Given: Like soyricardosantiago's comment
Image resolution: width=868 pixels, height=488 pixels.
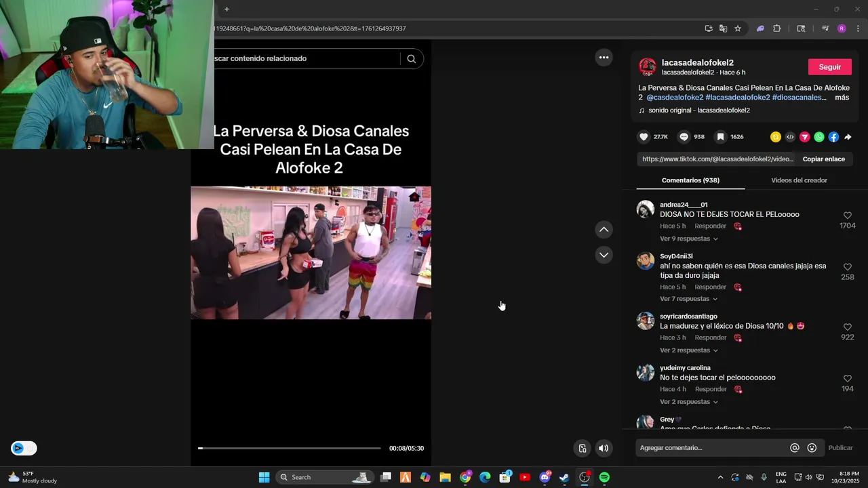Looking at the screenshot, I should click(847, 327).
